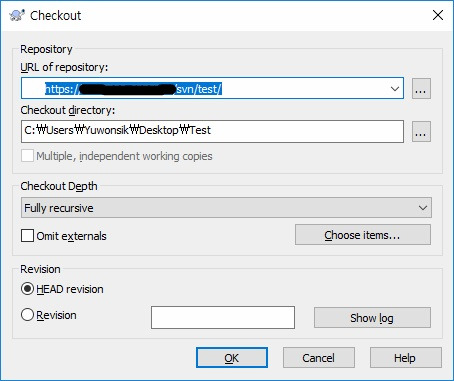
Task: Click the Checkout directory input field
Action: 212,131
